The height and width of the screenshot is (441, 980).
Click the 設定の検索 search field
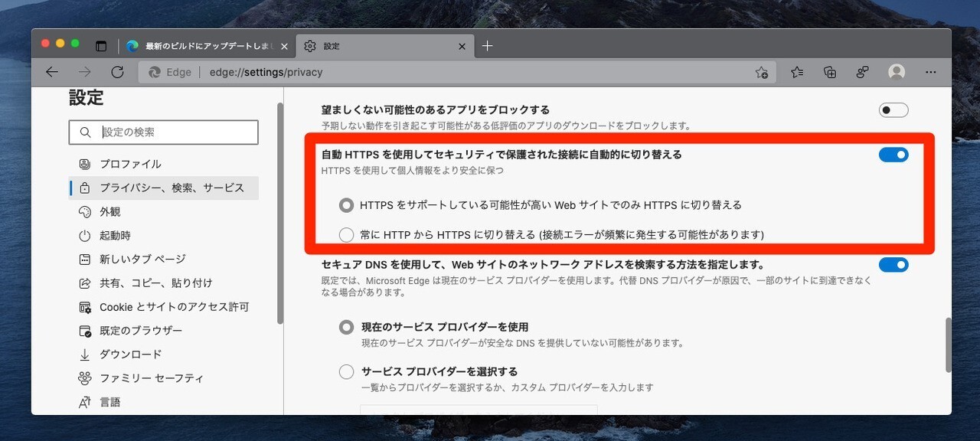[163, 132]
